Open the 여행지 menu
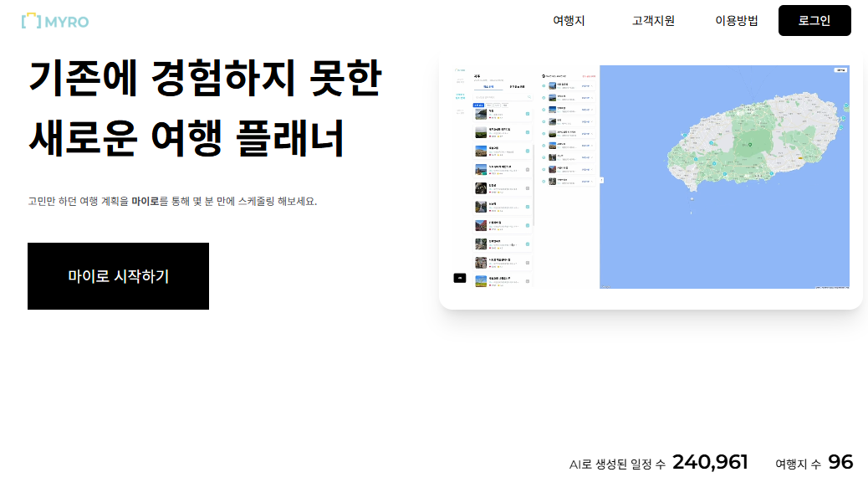The image size is (868, 503). pyautogui.click(x=569, y=21)
